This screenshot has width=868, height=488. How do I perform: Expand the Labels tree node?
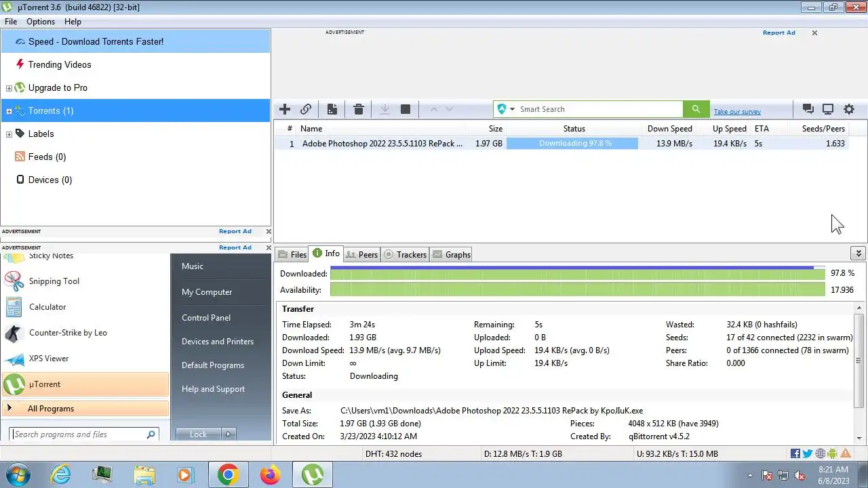click(x=9, y=134)
